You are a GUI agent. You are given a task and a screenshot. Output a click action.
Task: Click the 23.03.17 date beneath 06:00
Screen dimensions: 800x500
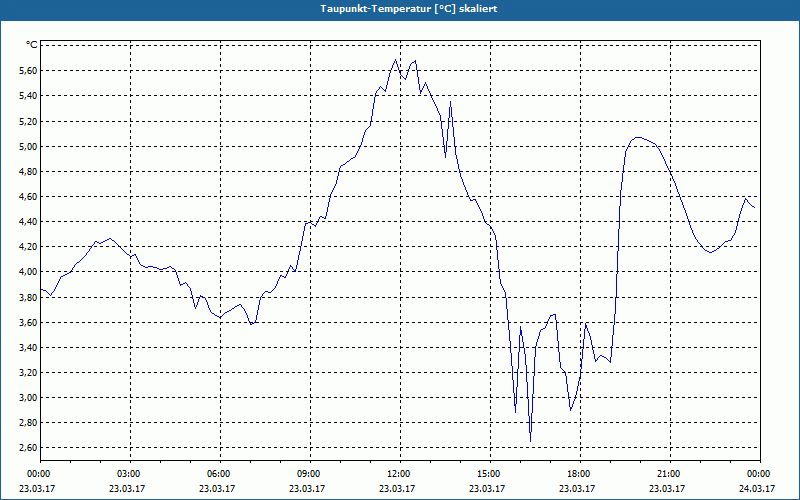pyautogui.click(x=217, y=488)
